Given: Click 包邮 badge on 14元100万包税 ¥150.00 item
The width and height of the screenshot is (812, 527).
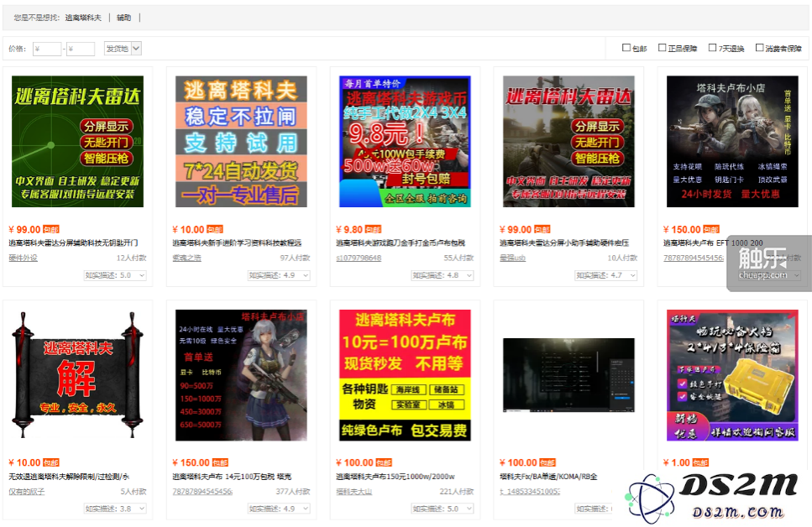Looking at the screenshot, I should point(220,463).
